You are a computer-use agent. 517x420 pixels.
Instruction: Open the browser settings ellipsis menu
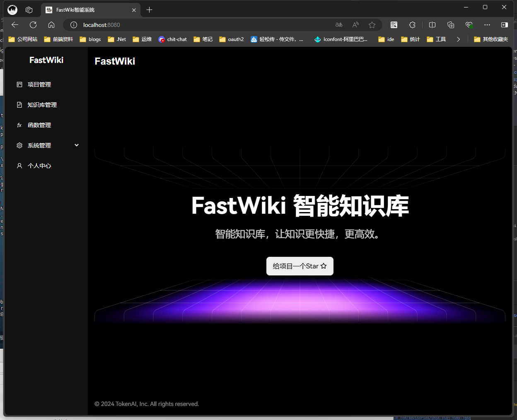[487, 25]
